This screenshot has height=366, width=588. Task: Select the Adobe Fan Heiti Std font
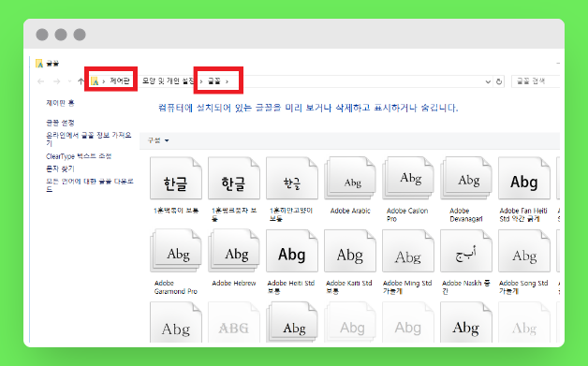coord(524,189)
